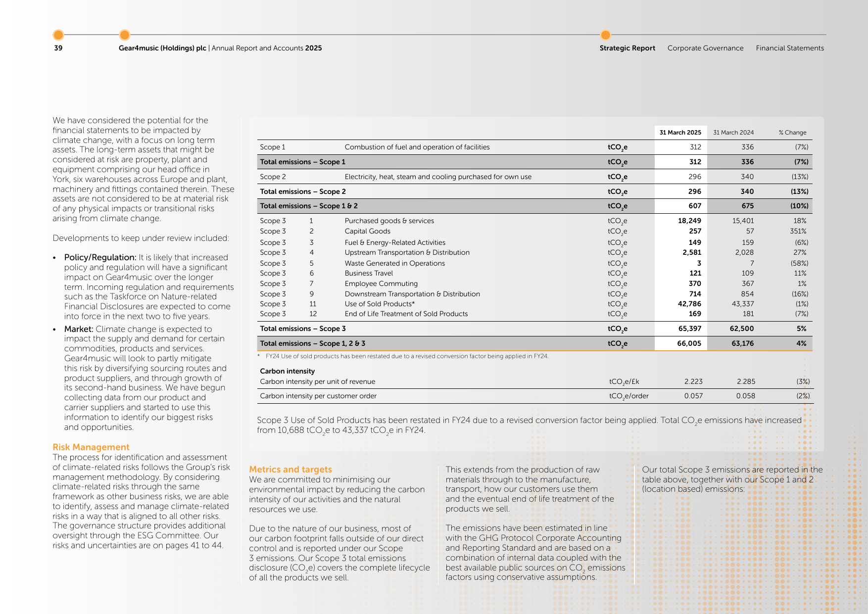Image resolution: width=868 pixels, height=614 pixels.
Task: Click orange marker above page number 39
Action: (58, 35)
